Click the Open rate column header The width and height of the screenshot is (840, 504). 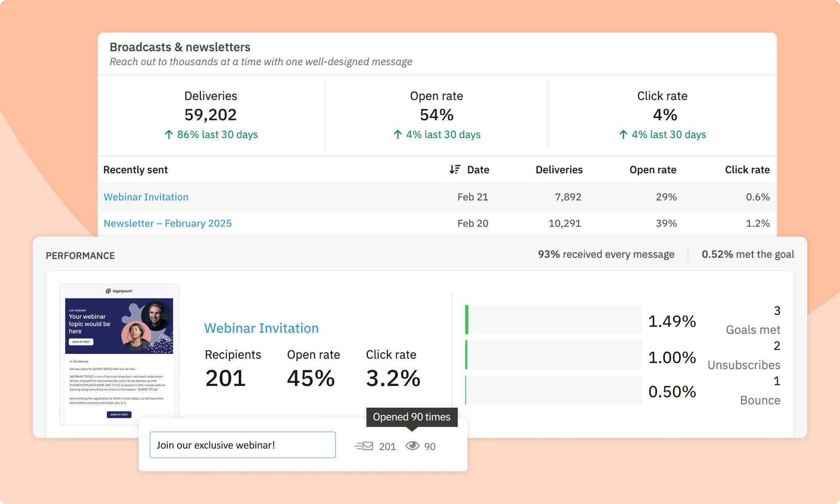click(x=652, y=170)
